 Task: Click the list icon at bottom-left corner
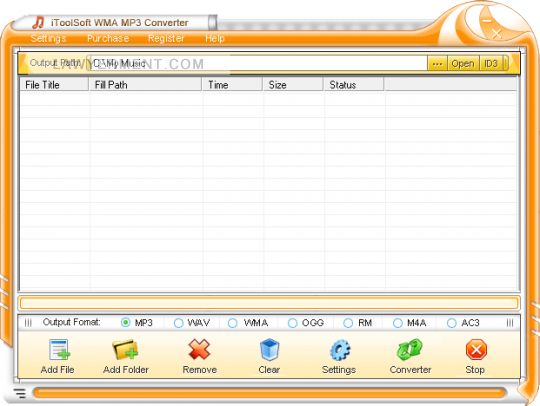[20, 393]
